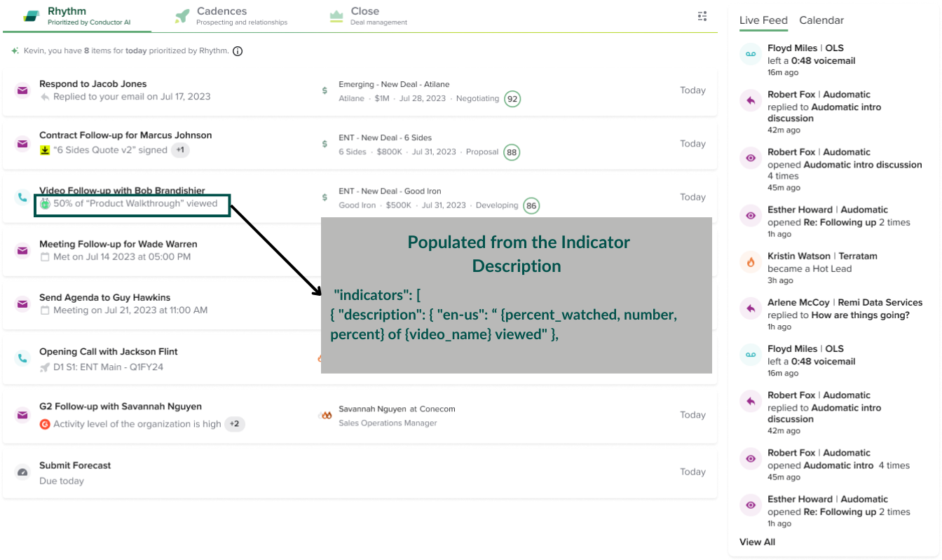Screen dimensions: 942x560
Task: Click the signed document icon on Contract Follow-up
Action: 43,150
